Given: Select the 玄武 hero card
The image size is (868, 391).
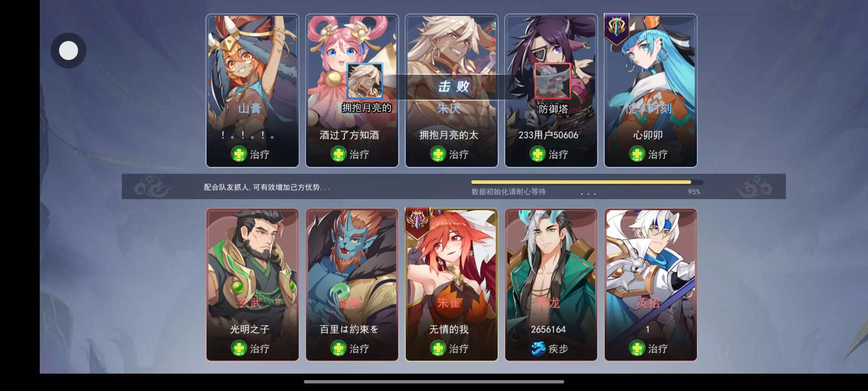Looking at the screenshot, I should tap(252, 285).
